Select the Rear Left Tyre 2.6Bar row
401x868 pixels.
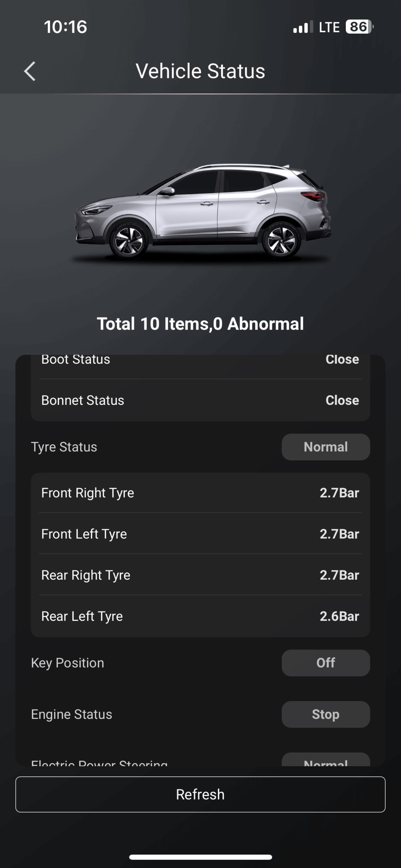(200, 616)
